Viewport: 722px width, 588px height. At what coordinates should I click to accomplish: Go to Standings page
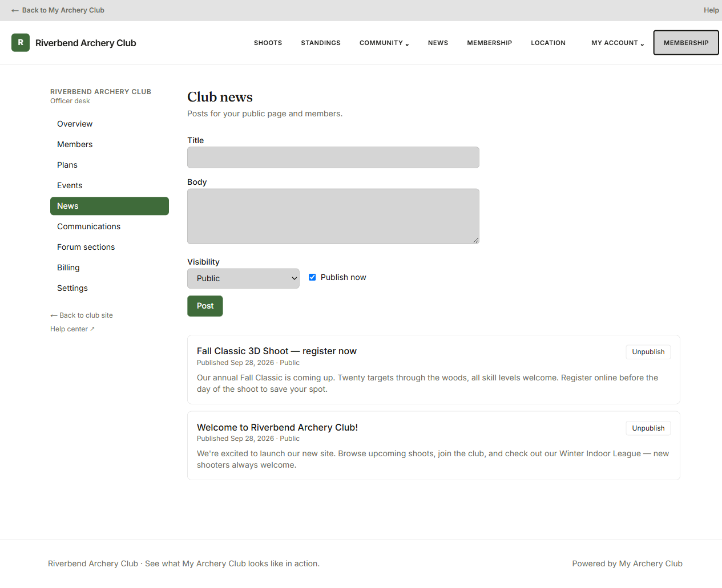pos(321,43)
